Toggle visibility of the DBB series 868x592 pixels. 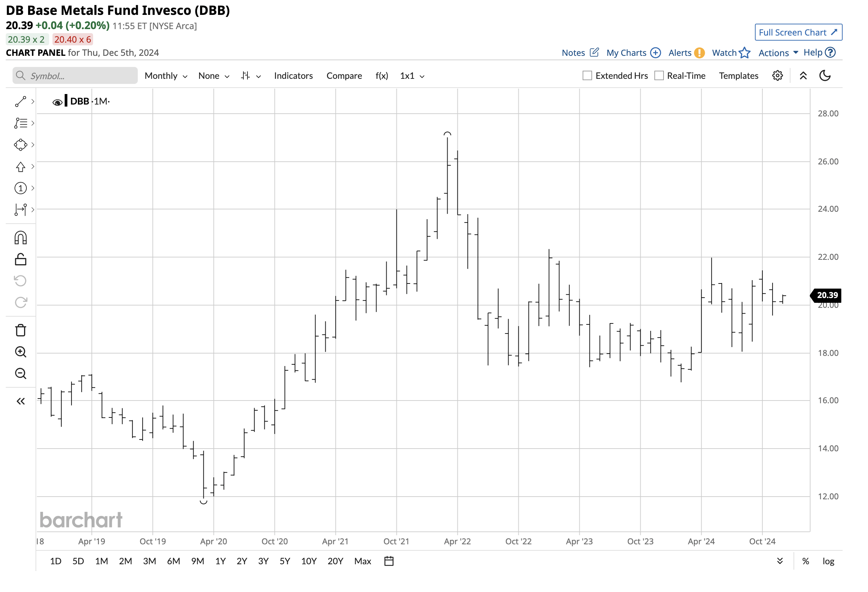pos(57,101)
